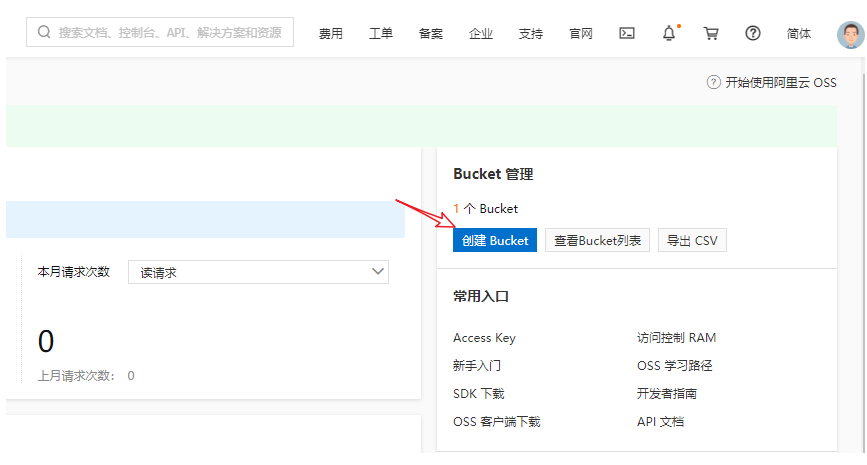Open OSS 客户端下载 link
The image size is (867, 465).
(x=497, y=422)
